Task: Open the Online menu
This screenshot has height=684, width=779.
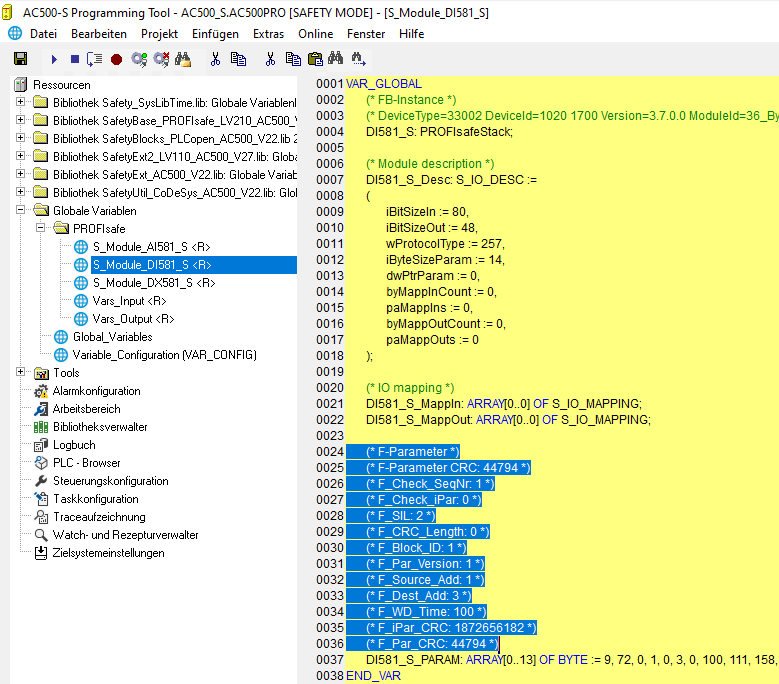Action: point(316,34)
